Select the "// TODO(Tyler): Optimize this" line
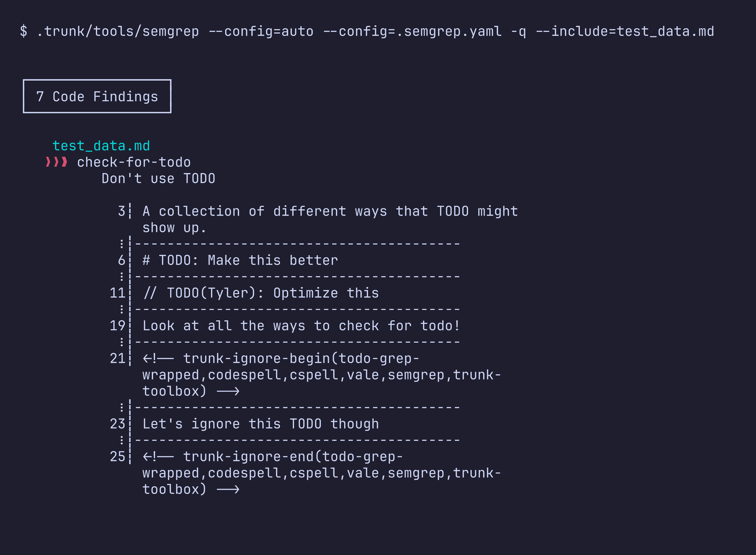This screenshot has height=555, width=756. click(x=261, y=293)
